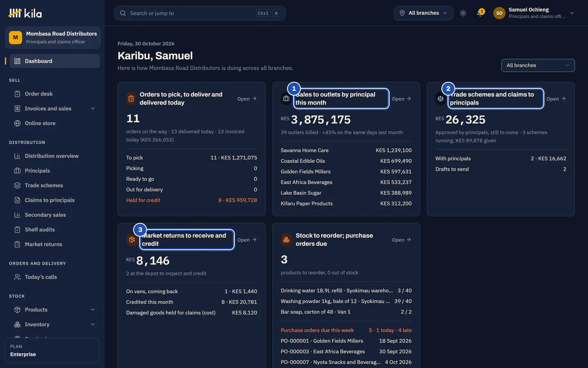Click the search magnifier icon
Image resolution: width=588 pixels, height=368 pixels.
(x=123, y=13)
